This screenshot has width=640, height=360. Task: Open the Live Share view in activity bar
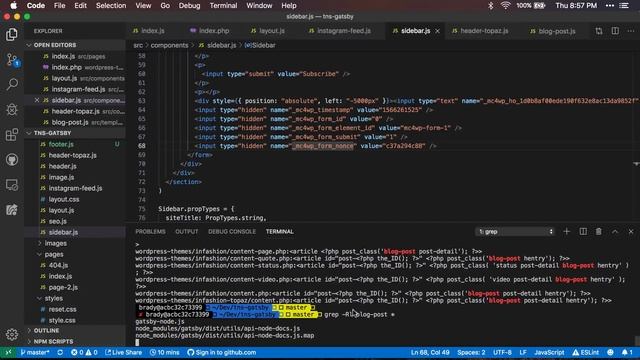[x=12, y=210]
